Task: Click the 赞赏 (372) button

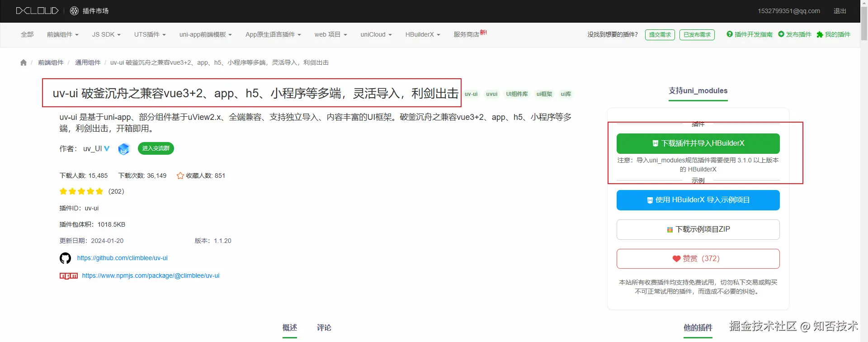Action: coord(698,259)
